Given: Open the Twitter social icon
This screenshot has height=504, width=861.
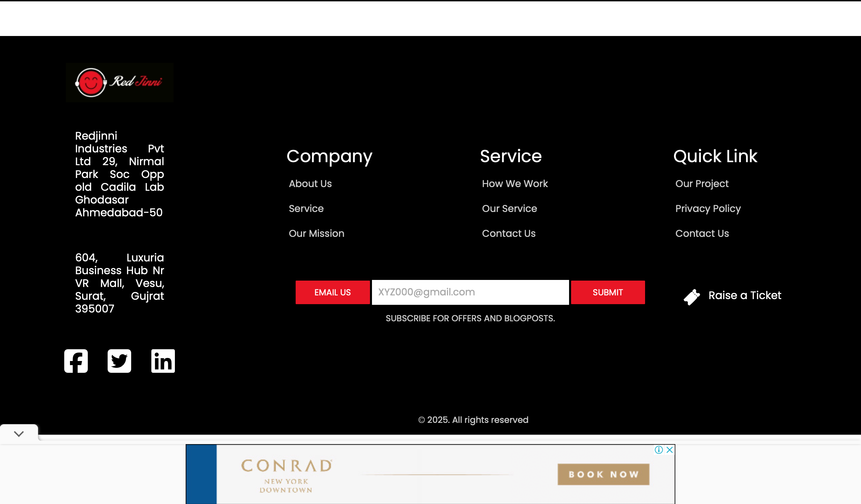Looking at the screenshot, I should coord(119,361).
